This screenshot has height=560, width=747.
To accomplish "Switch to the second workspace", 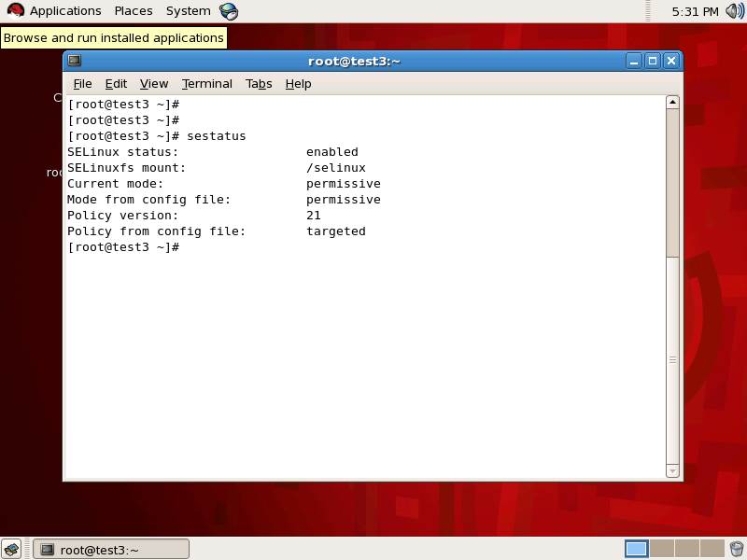I will point(662,549).
